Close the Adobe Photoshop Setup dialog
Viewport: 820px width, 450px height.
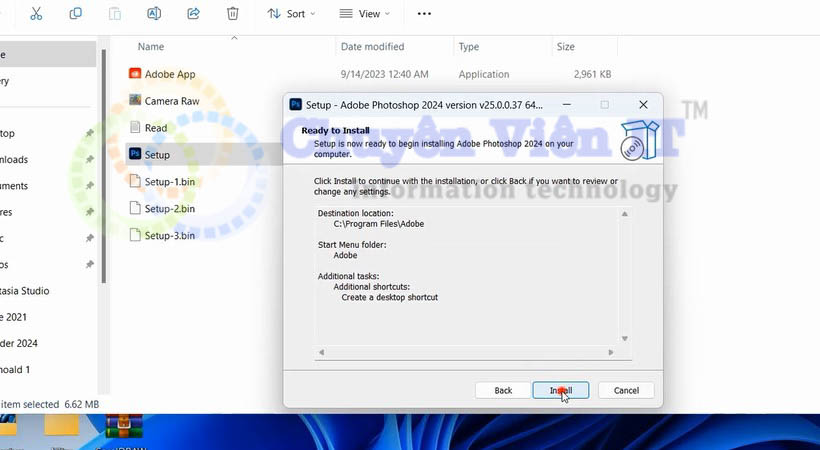[x=643, y=105]
